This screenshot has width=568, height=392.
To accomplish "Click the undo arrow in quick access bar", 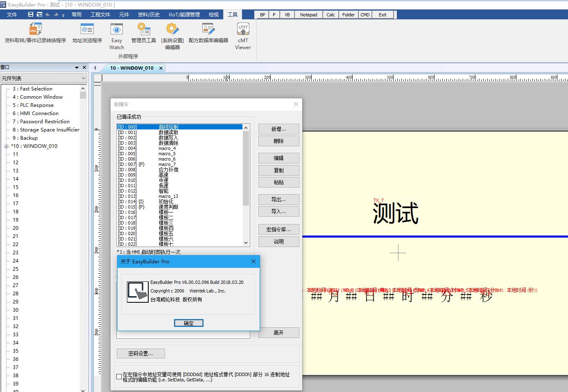I will pyautogui.click(x=48, y=15).
